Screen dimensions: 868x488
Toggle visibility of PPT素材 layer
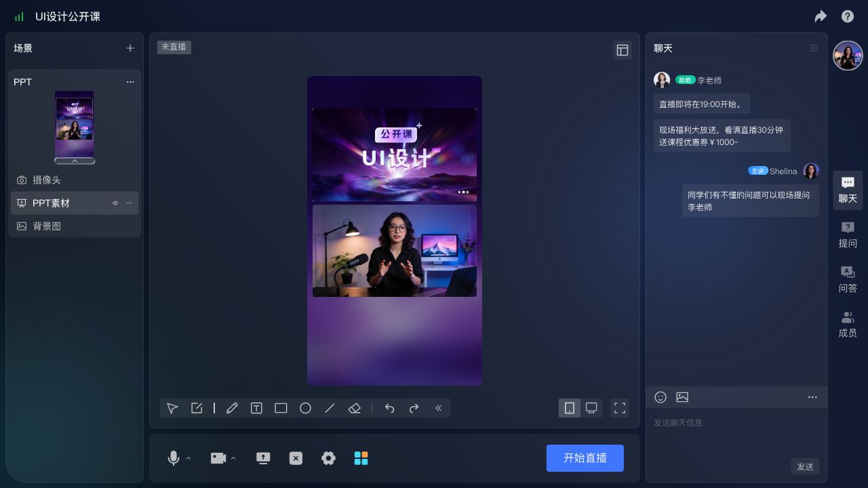click(115, 203)
